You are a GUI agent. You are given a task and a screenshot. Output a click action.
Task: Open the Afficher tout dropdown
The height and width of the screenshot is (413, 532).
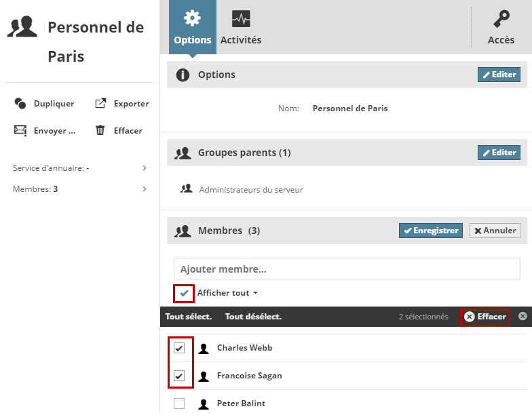click(228, 293)
